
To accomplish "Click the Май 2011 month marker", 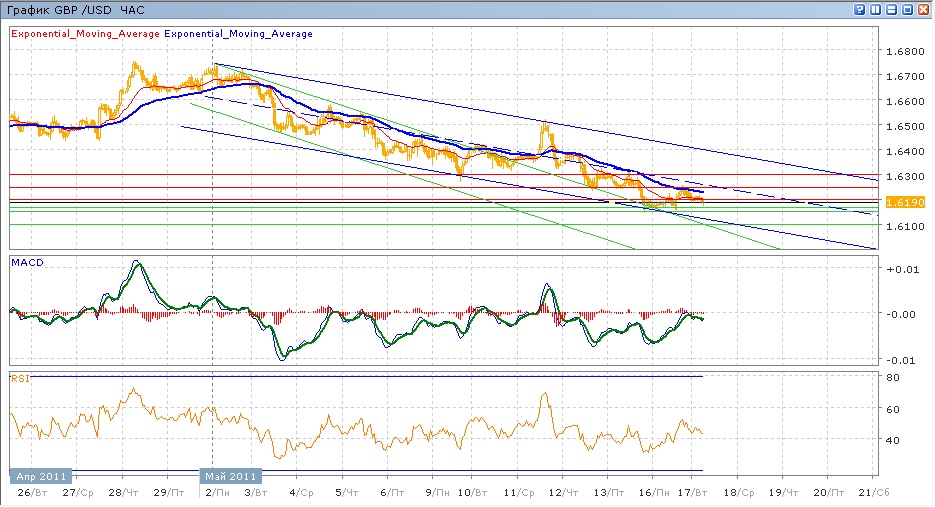I will (x=231, y=476).
